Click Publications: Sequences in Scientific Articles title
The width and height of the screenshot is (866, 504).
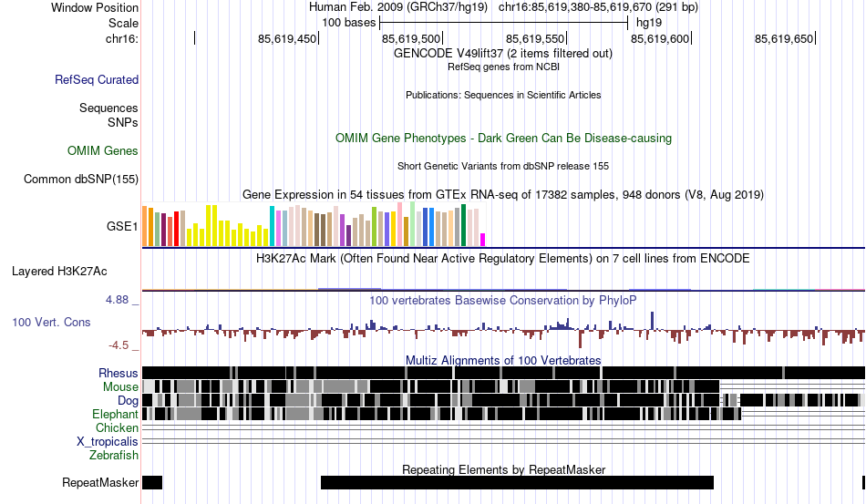[503, 95]
